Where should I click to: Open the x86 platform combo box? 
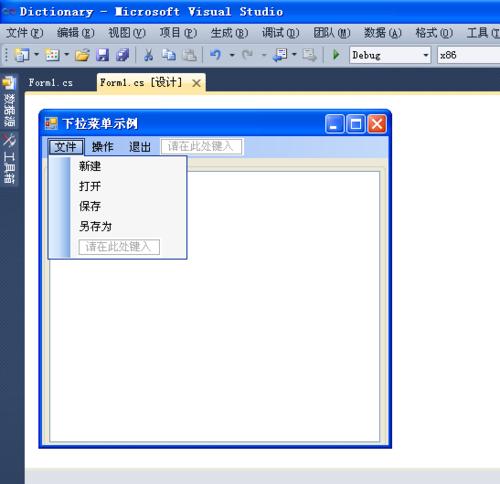[x=468, y=55]
